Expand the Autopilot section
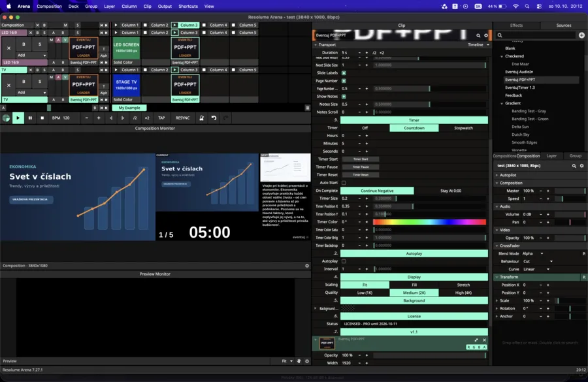 click(508, 175)
